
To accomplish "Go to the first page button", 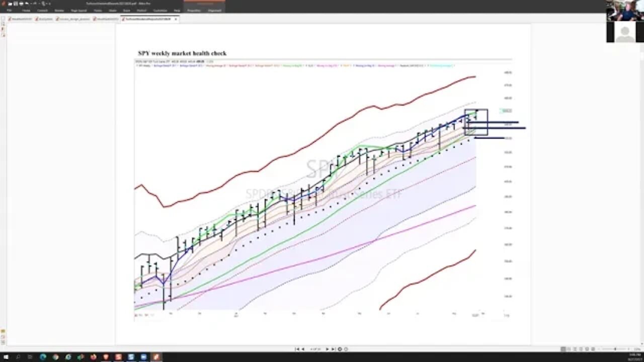I will (x=297, y=349).
